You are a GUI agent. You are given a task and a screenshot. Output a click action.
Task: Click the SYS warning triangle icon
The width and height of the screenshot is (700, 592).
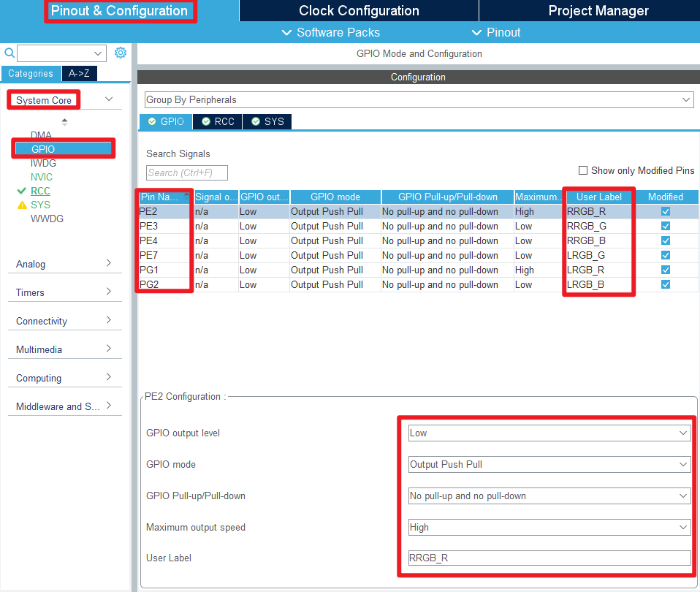pos(22,205)
